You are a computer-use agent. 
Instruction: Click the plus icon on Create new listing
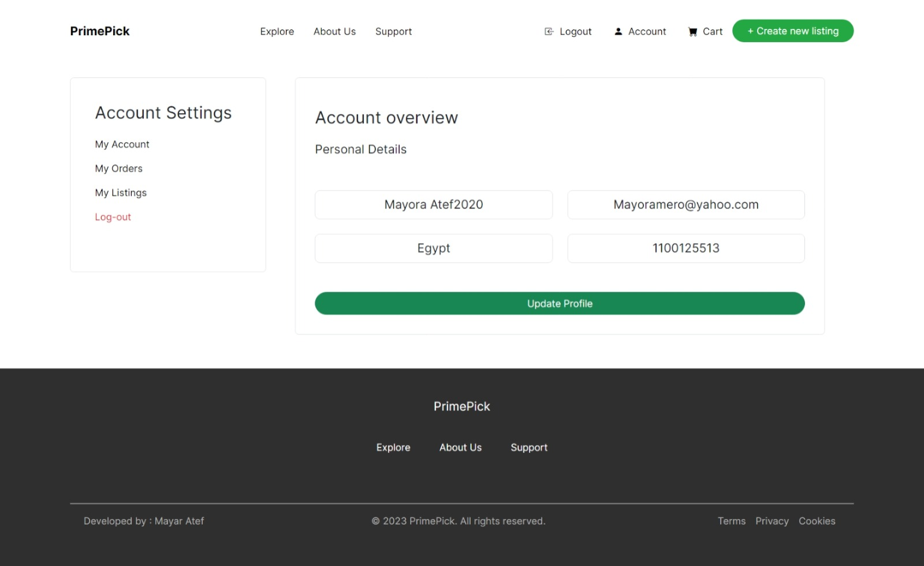coord(750,31)
